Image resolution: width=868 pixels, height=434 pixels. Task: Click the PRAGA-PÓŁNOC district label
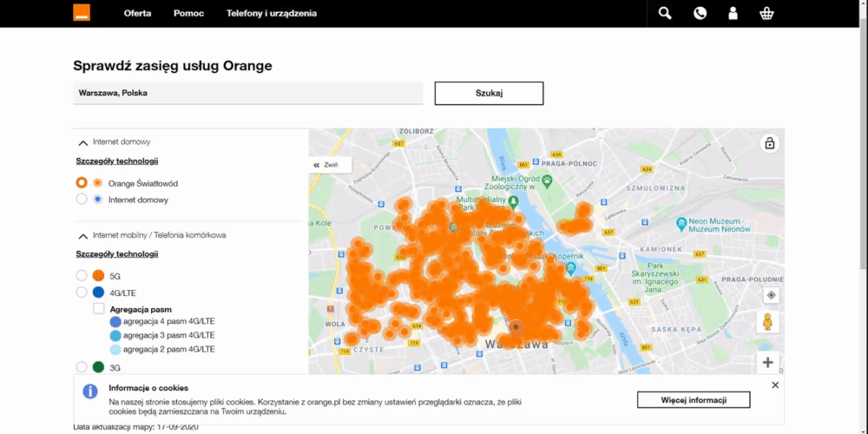569,164
